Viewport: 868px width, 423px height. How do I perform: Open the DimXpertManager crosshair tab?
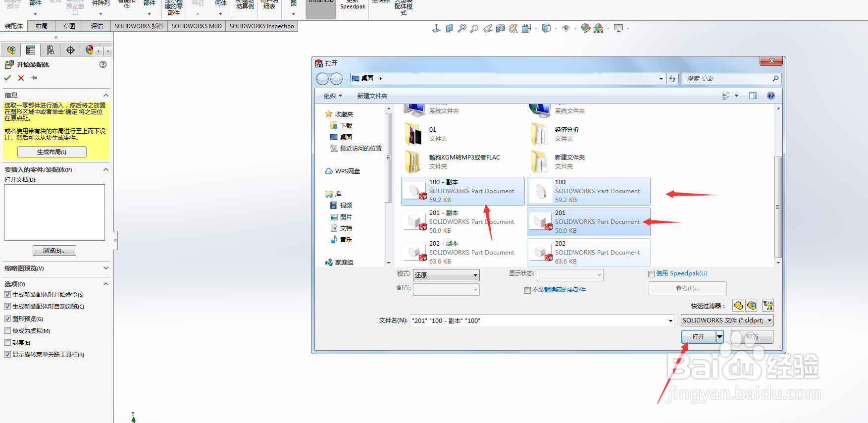(x=70, y=50)
